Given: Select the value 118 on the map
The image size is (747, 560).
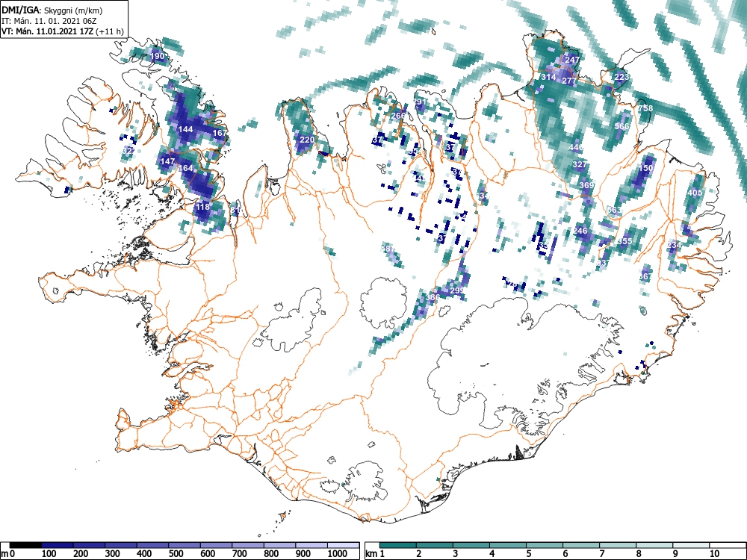Looking at the screenshot, I should pos(202,207).
